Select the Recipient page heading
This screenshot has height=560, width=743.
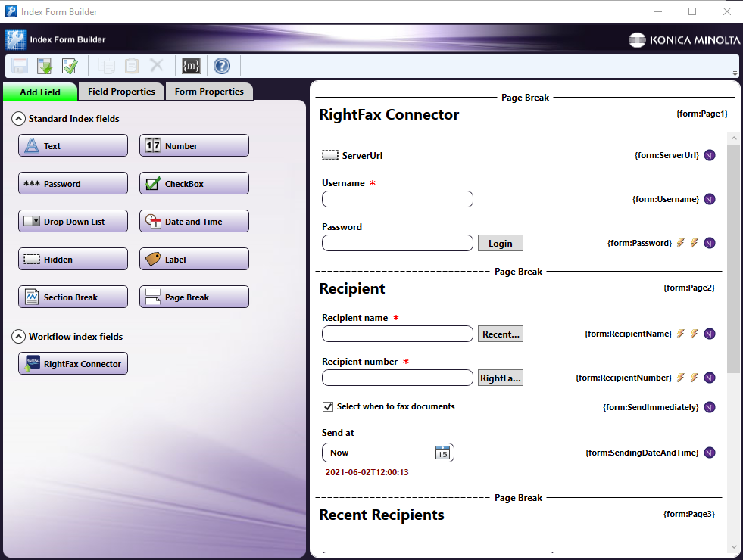pyautogui.click(x=352, y=288)
